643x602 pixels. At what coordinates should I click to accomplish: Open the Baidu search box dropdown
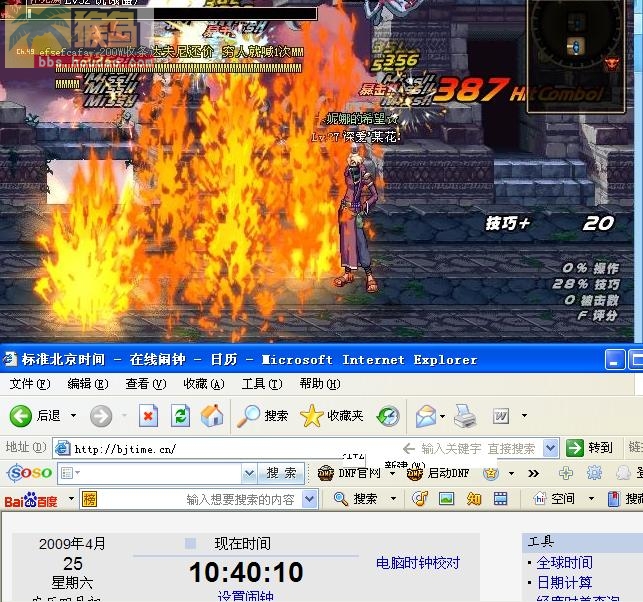click(x=309, y=499)
